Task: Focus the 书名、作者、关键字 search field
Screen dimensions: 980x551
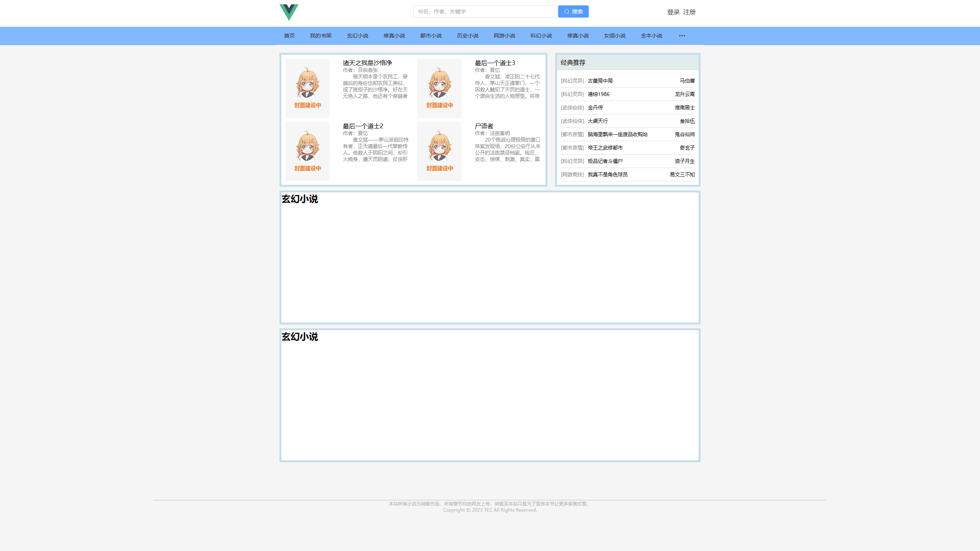Action: point(485,11)
